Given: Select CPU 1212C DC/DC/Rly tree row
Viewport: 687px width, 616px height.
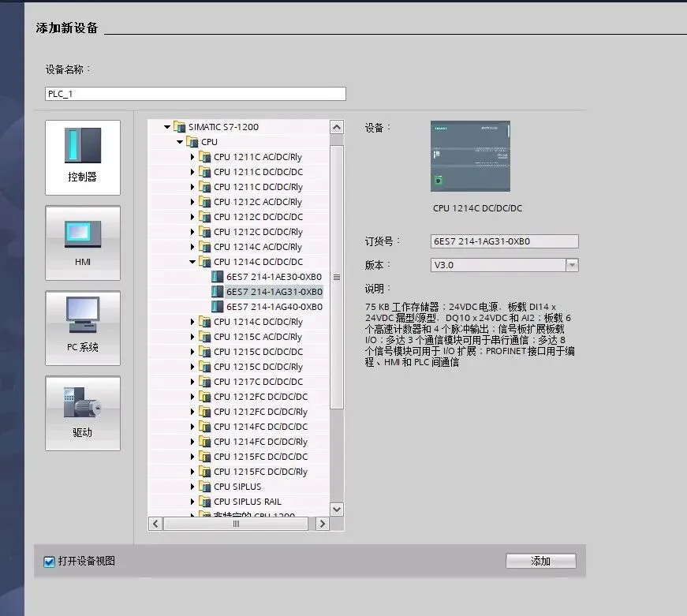Looking at the screenshot, I should click(258, 232).
